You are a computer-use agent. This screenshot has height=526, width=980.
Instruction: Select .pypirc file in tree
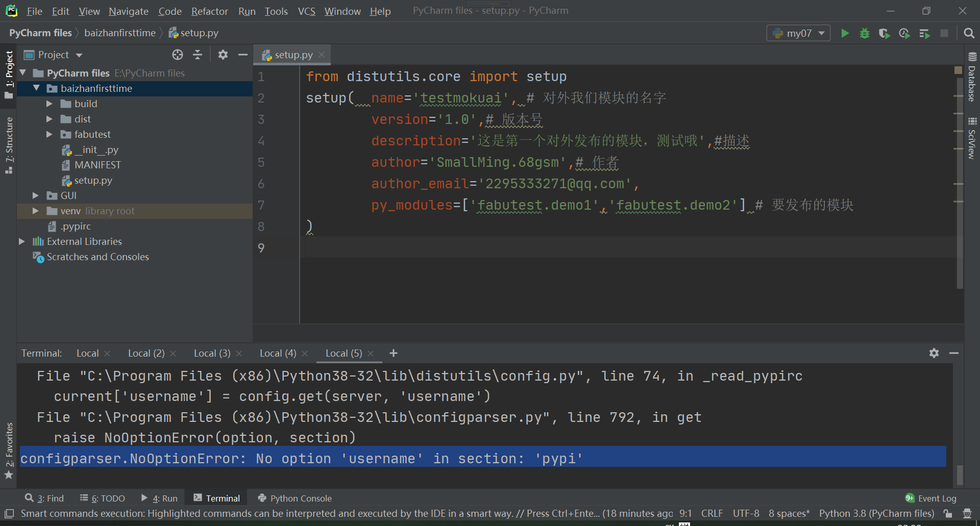pyautogui.click(x=76, y=226)
